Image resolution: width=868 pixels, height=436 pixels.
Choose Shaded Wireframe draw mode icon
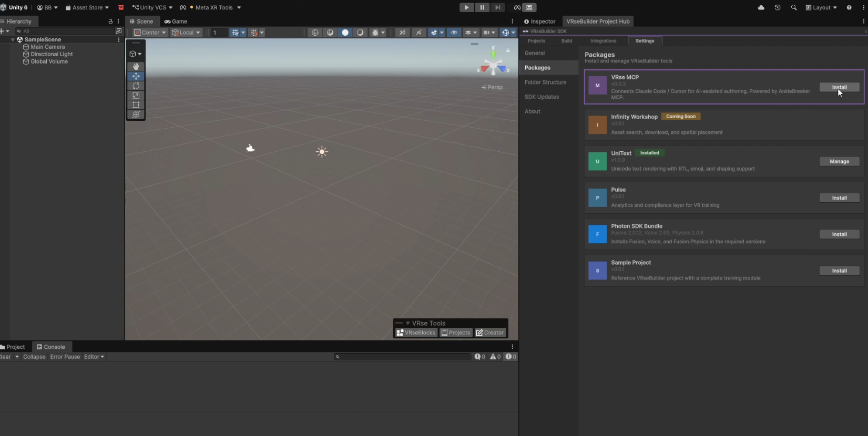pos(330,33)
